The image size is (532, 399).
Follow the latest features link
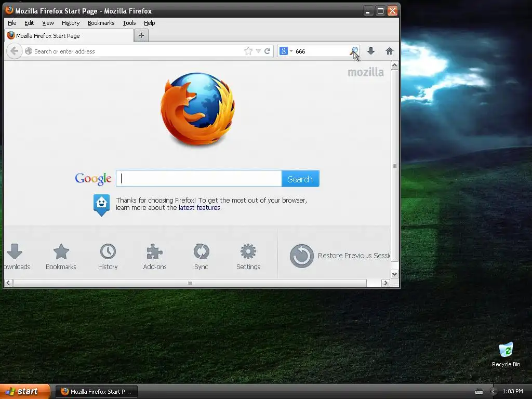pos(199,208)
